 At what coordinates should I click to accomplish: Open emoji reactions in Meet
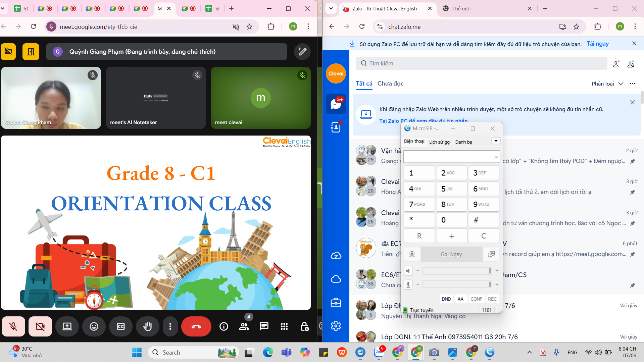tap(94, 326)
